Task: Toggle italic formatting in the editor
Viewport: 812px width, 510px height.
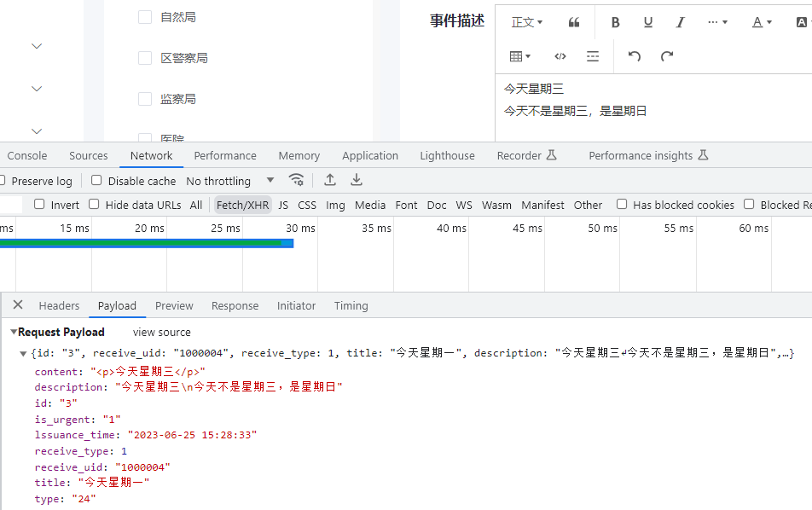Action: click(681, 22)
